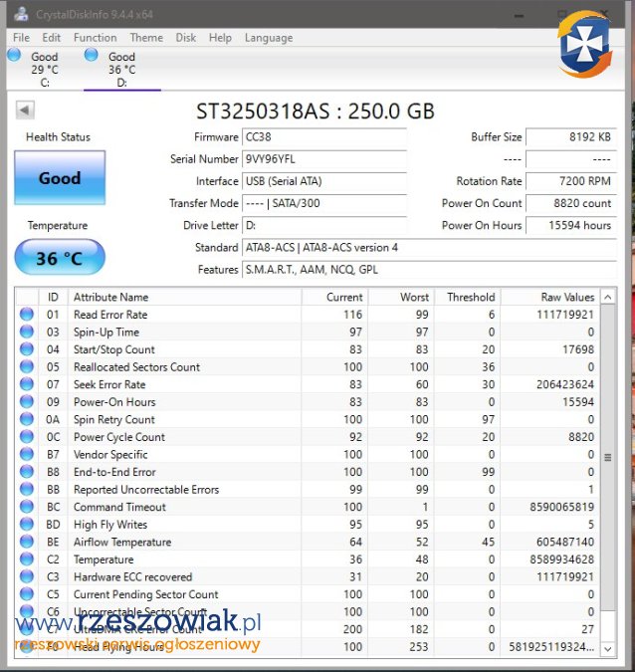Click the Firmware field CC38

click(324, 137)
